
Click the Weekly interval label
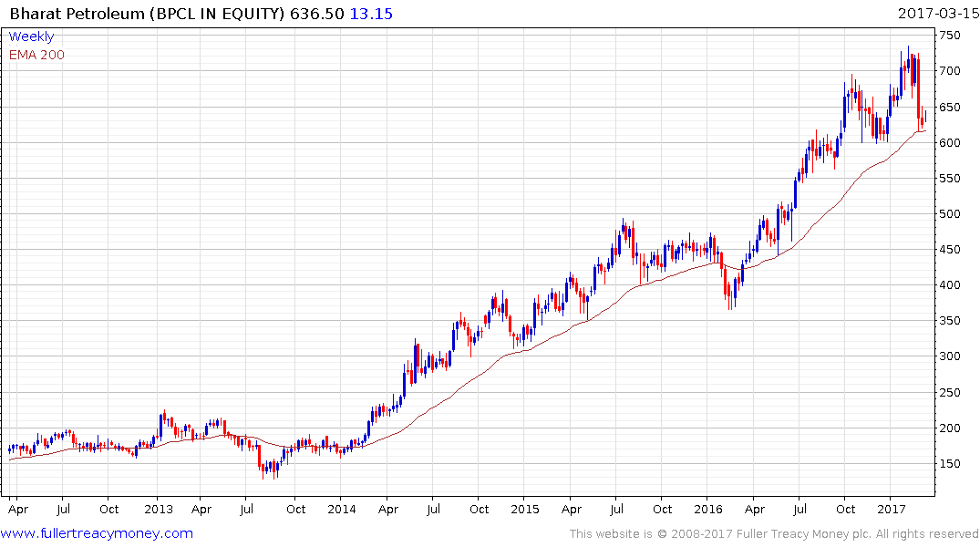click(31, 36)
